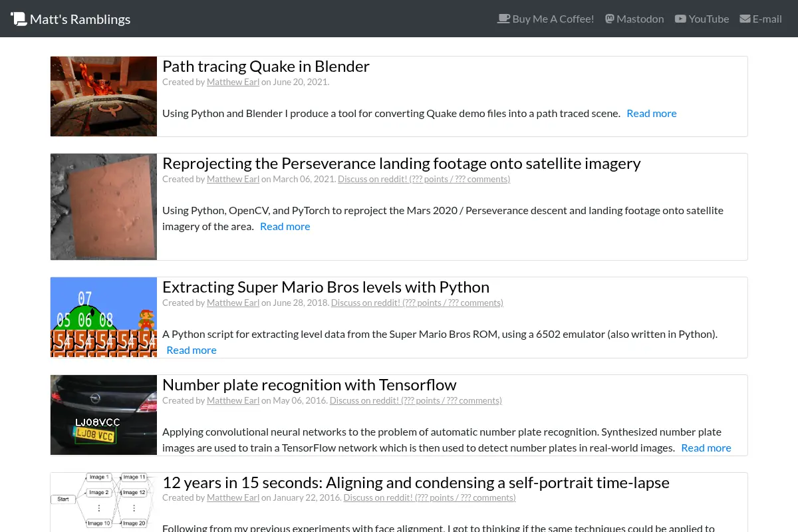Open Discuss on reddit for Perseverance post
The width and height of the screenshot is (798, 532).
pyautogui.click(x=424, y=179)
